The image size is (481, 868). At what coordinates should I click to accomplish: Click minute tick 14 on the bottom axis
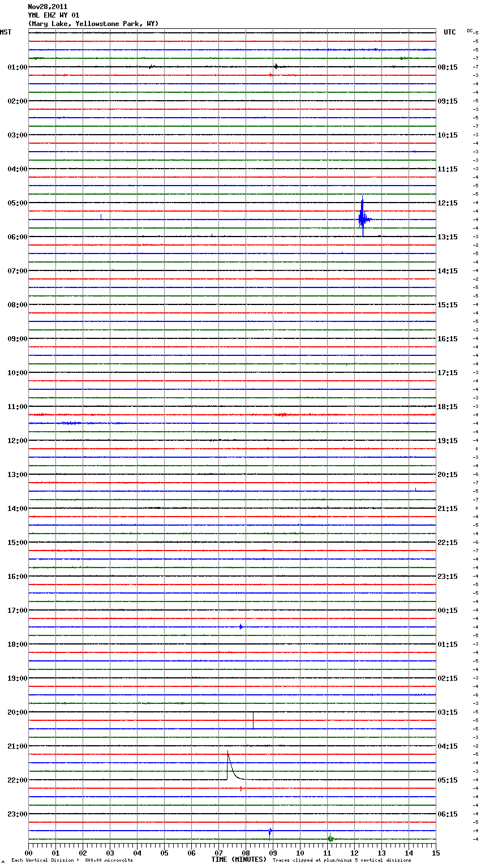(x=409, y=853)
